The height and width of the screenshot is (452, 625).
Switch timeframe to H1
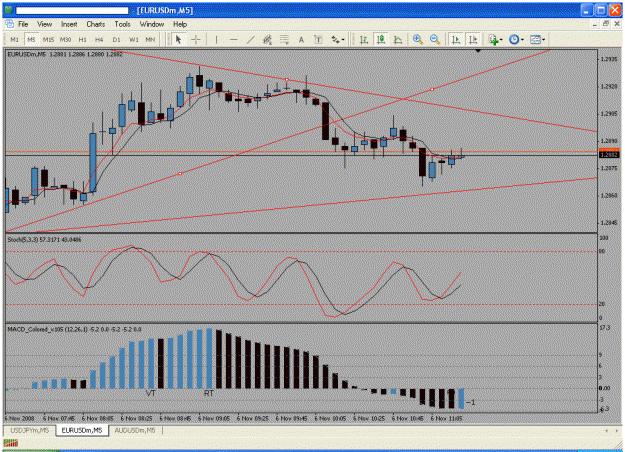coord(83,39)
